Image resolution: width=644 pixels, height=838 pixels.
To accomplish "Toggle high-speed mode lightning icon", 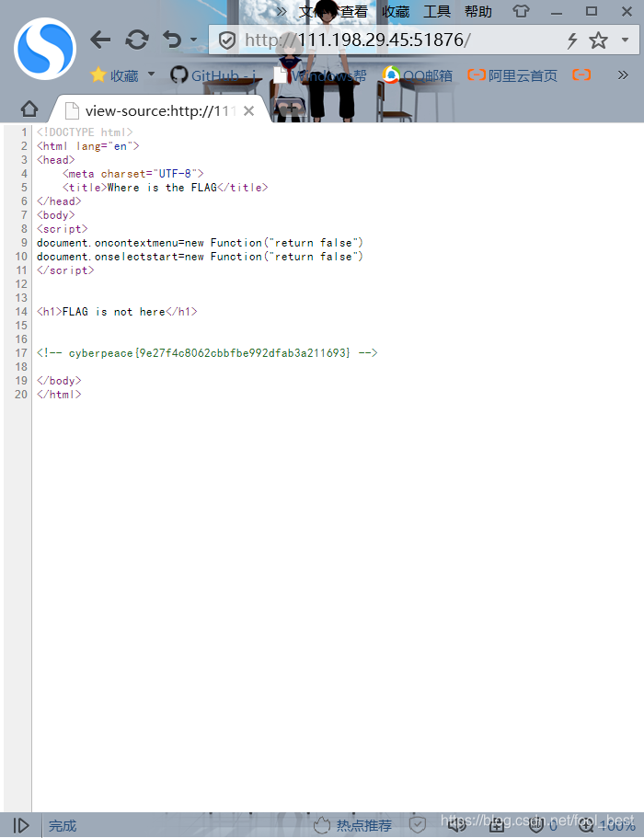I will [x=572, y=40].
